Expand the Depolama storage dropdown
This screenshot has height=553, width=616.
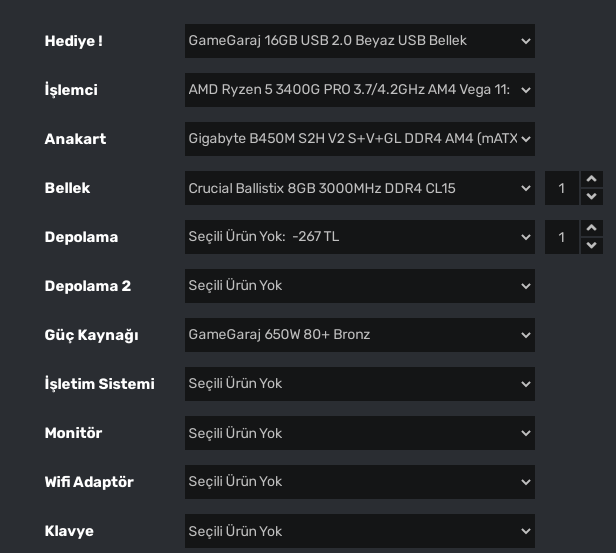pyautogui.click(x=359, y=237)
